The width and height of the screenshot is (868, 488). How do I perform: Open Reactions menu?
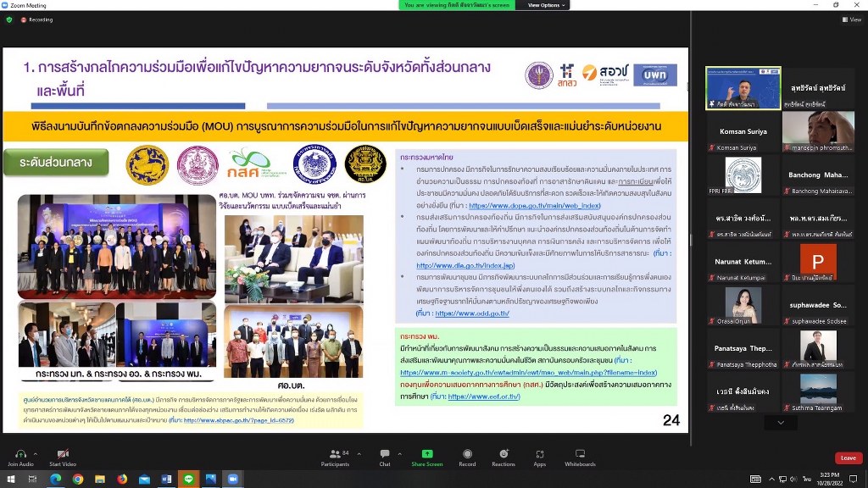504,457
